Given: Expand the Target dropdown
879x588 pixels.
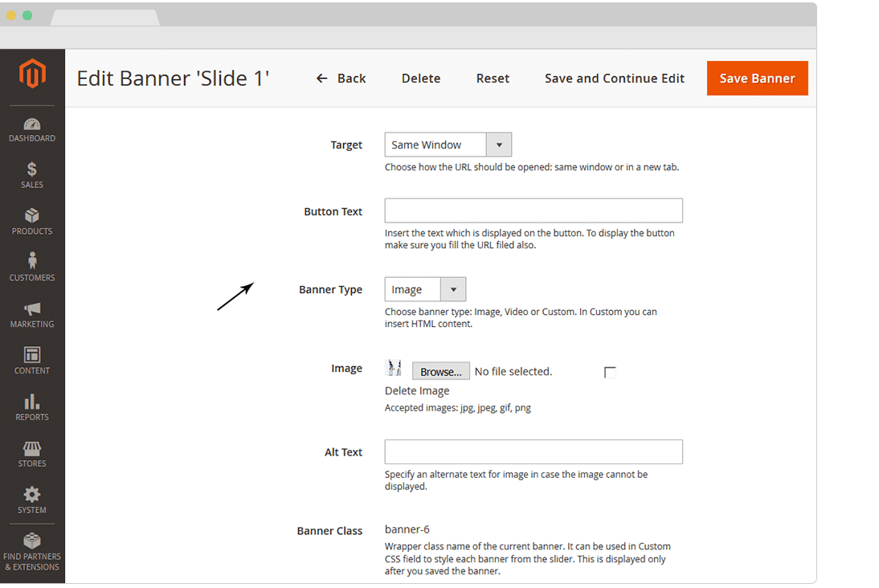Looking at the screenshot, I should click(x=448, y=145).
